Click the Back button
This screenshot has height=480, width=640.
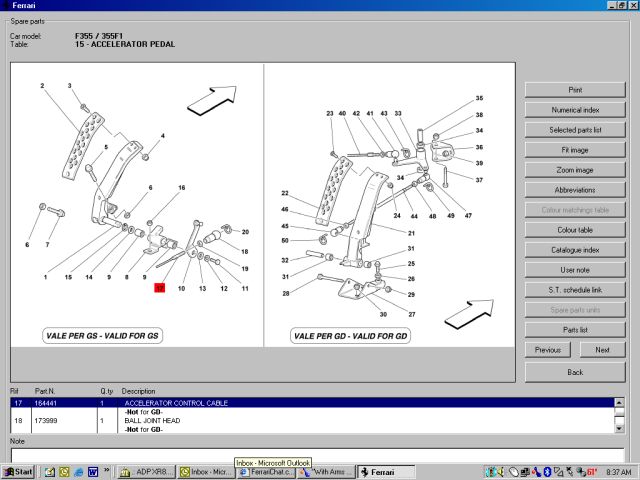click(x=575, y=372)
